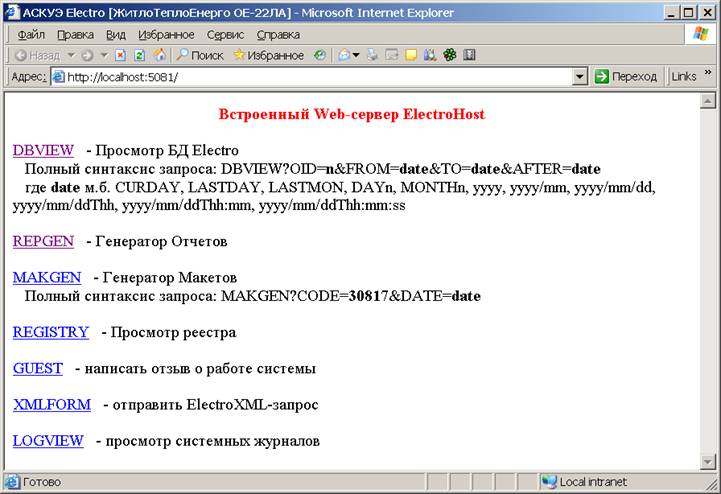Click the 'Local intranet' status bar text
Image resolution: width=721 pixels, height=494 pixels.
coord(593,482)
